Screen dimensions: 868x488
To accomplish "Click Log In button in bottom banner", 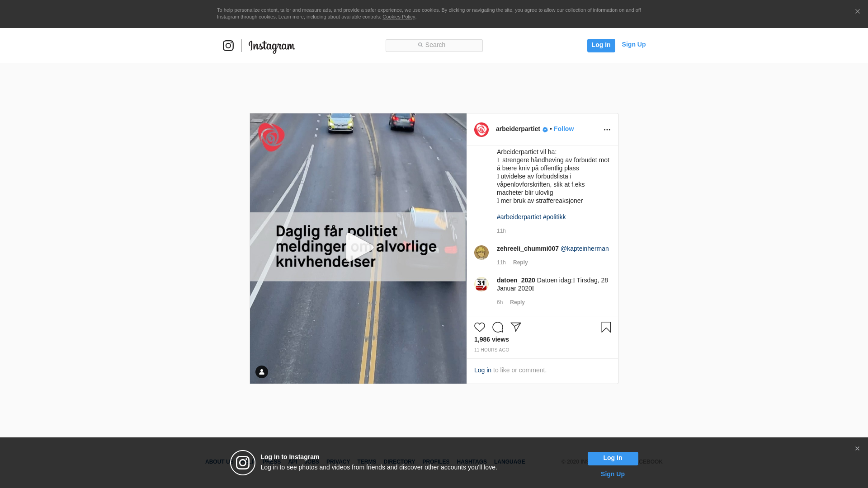I will point(613,458).
